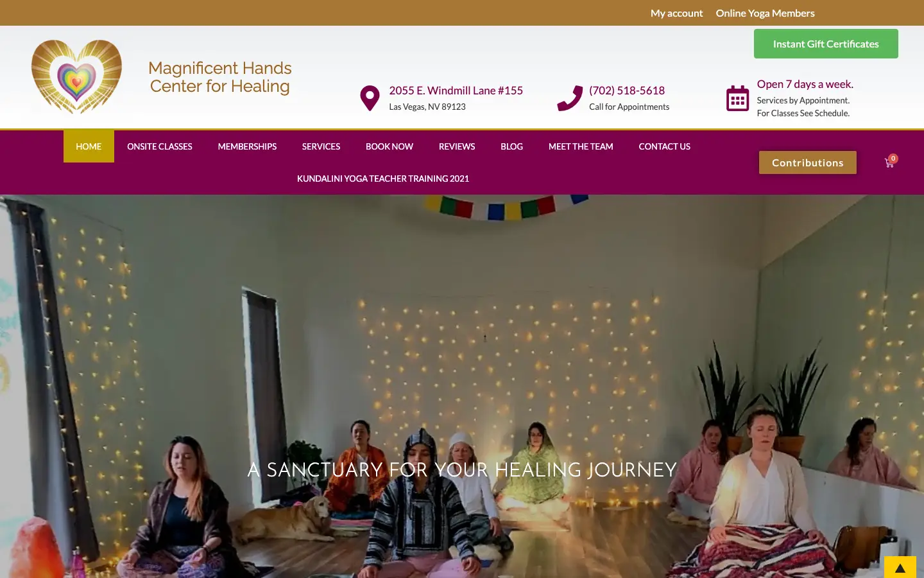Click Kundalini Yoga Teacher Training 2021
The image size is (924, 578).
383,179
